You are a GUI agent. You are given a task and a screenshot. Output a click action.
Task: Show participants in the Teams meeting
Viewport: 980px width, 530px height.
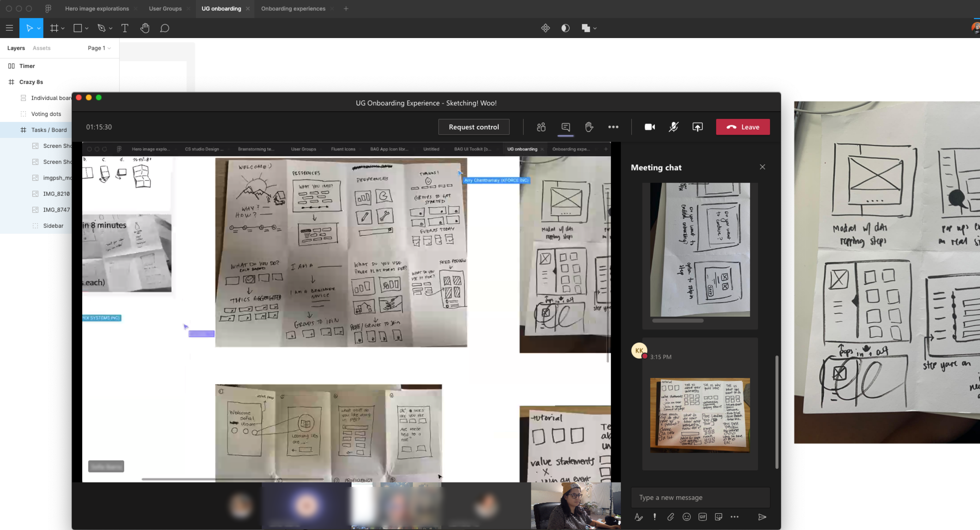point(541,127)
